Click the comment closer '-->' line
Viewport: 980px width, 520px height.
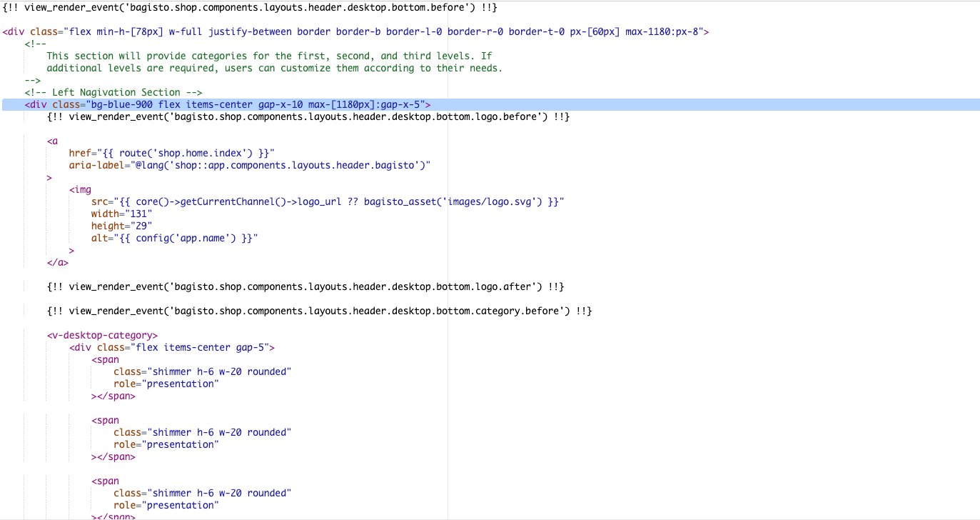33,80
